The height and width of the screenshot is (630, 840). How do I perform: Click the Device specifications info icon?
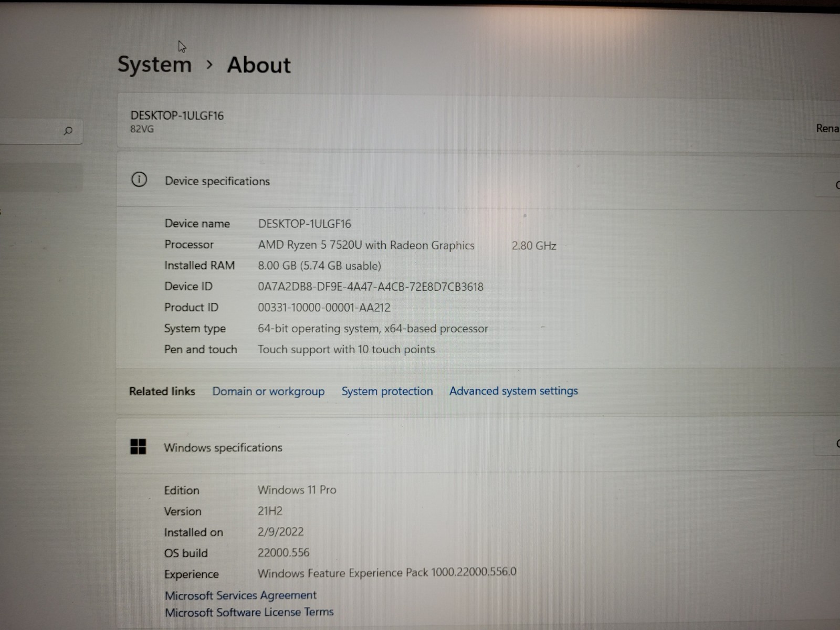pos(139,180)
